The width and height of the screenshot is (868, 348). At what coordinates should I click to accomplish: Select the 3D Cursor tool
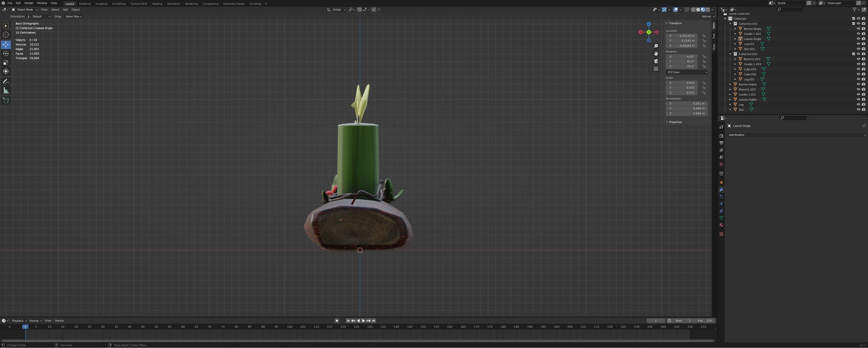pyautogui.click(x=6, y=34)
